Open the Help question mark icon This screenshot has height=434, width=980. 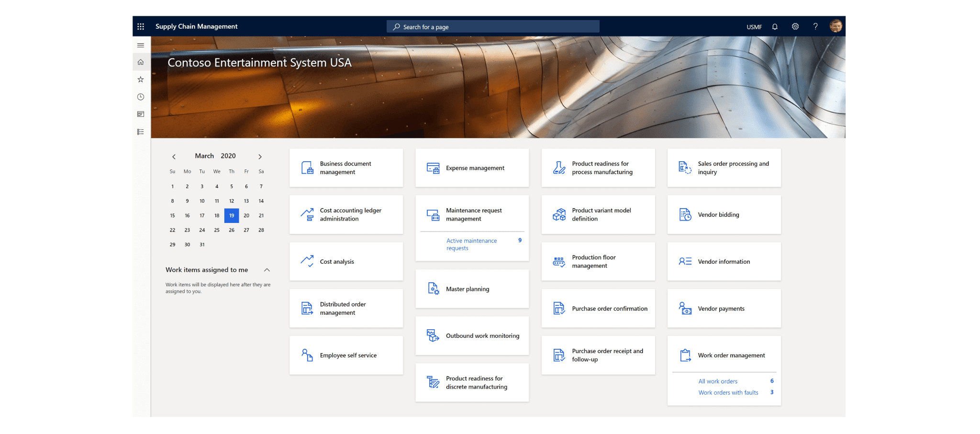(x=815, y=27)
